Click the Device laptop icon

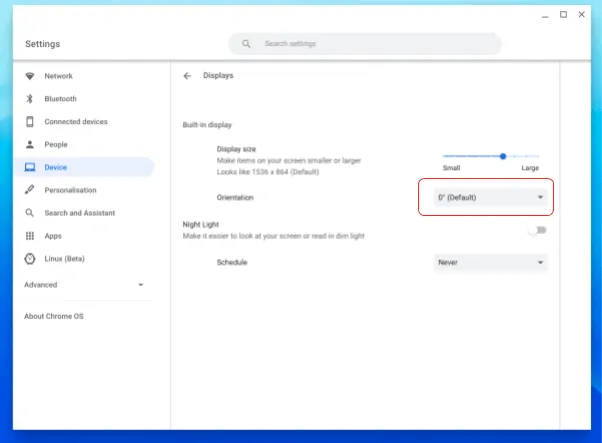point(30,167)
